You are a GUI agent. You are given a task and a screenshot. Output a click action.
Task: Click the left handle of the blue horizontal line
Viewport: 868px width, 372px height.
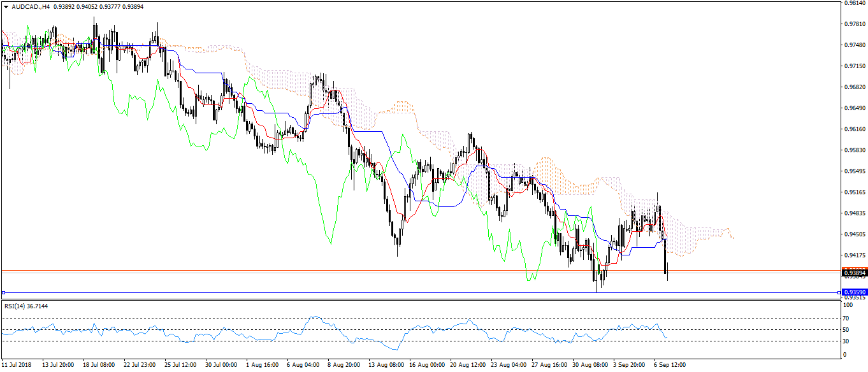[x=3, y=292]
